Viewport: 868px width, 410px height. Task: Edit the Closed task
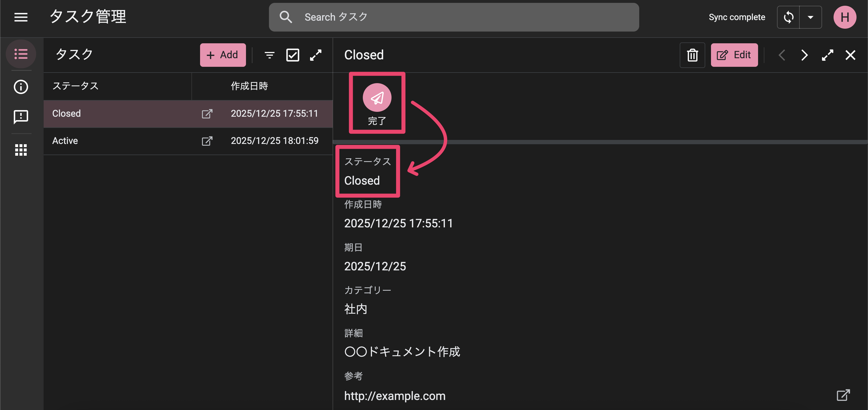(734, 55)
